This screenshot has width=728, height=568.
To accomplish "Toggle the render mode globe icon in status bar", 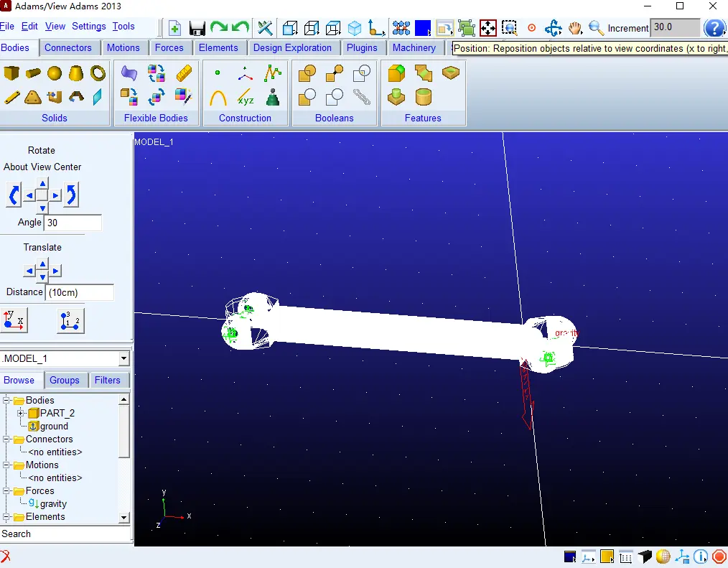I will coord(663,557).
